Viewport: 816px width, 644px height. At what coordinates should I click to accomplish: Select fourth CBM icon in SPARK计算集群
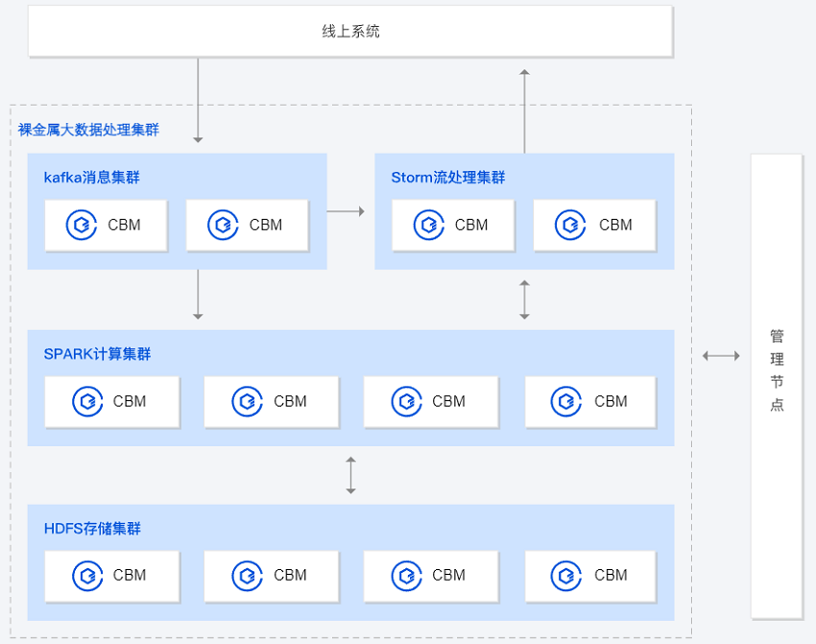click(x=566, y=401)
